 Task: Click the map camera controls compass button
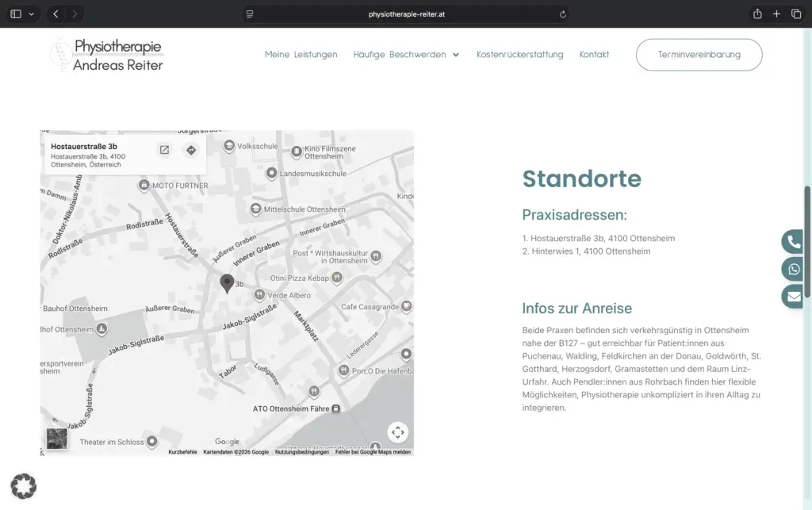pyautogui.click(x=398, y=432)
